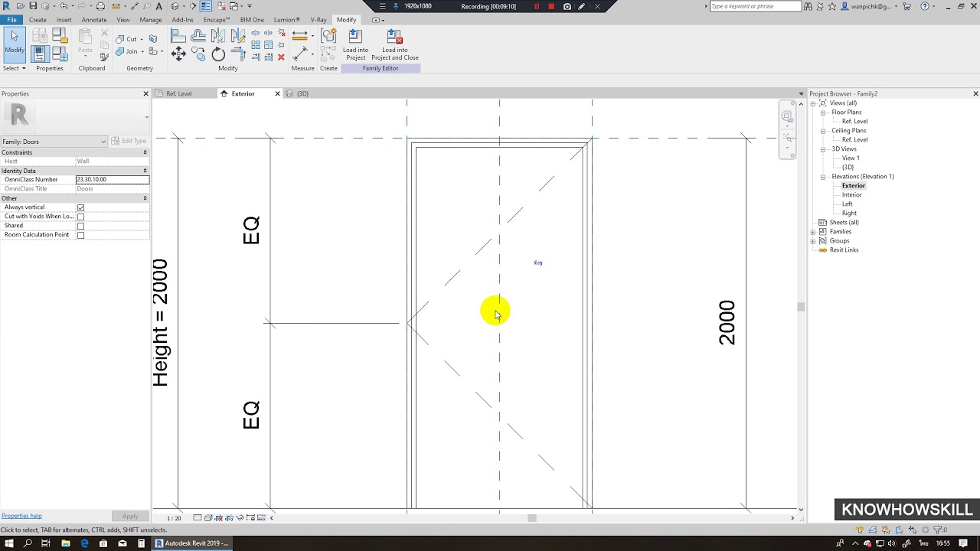This screenshot has height=551, width=980.
Task: Close the Exterior view tab
Action: [277, 93]
